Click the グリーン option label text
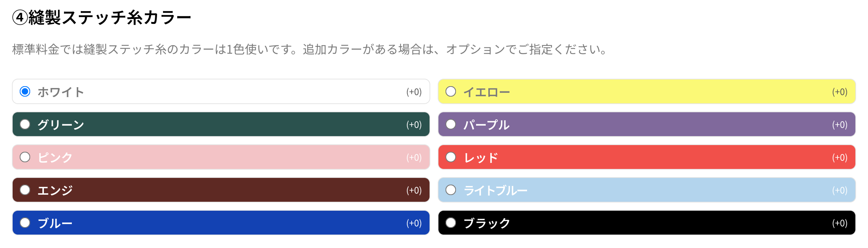The width and height of the screenshot is (868, 248). [x=61, y=125]
